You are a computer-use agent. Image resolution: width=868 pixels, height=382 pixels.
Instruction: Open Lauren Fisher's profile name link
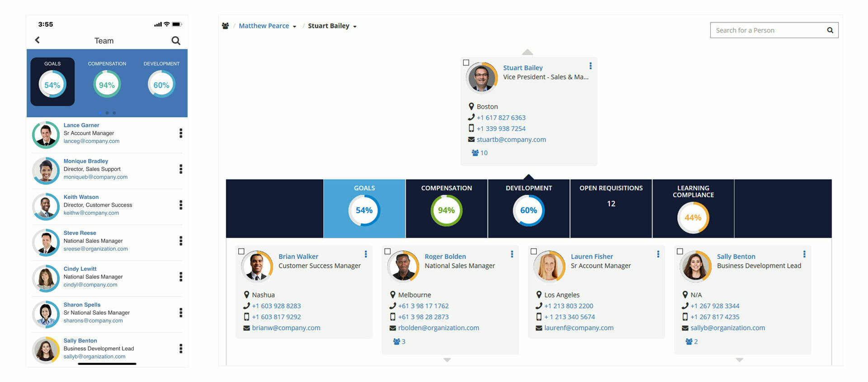click(x=592, y=256)
